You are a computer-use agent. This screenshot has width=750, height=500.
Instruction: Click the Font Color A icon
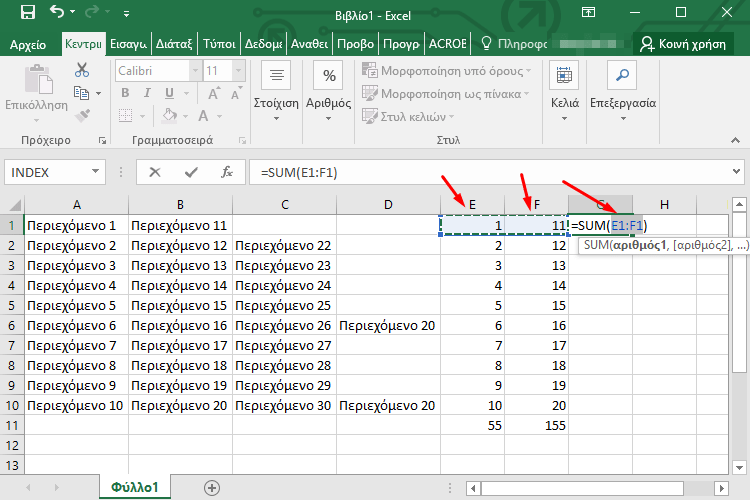pyautogui.click(x=203, y=115)
